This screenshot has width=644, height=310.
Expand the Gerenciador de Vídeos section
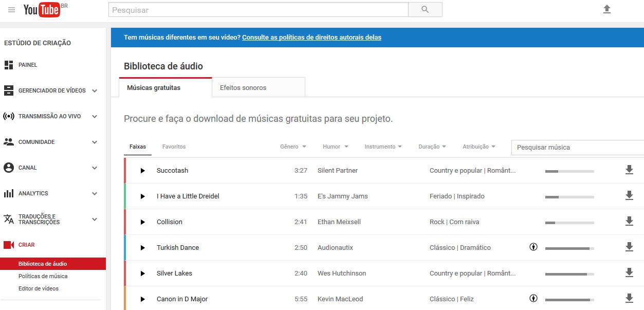coord(95,90)
